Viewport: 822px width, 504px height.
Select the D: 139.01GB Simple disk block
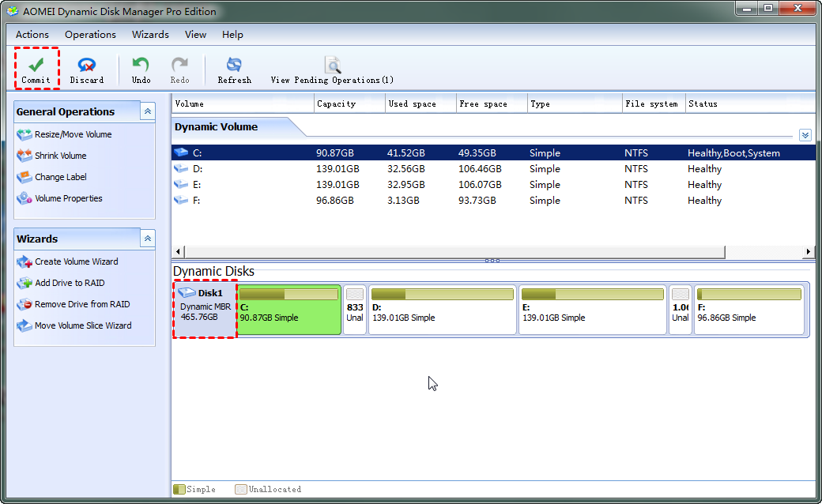coord(443,310)
